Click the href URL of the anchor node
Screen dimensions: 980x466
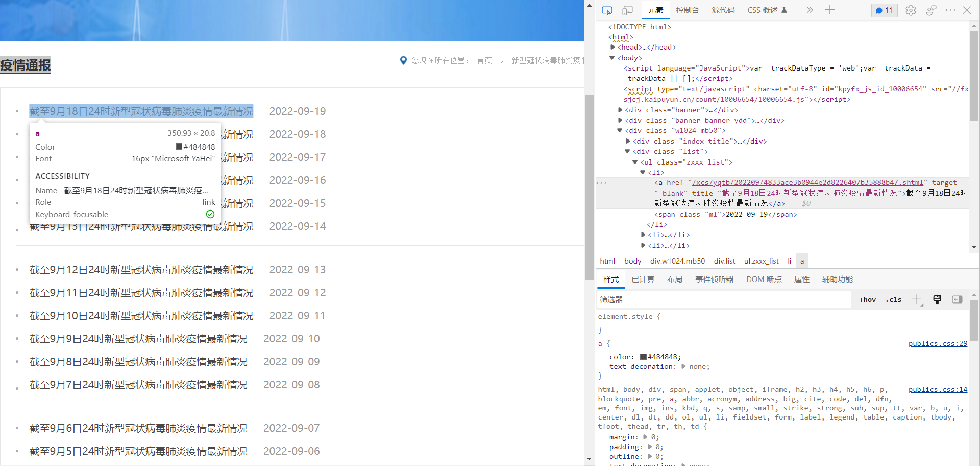(807, 182)
